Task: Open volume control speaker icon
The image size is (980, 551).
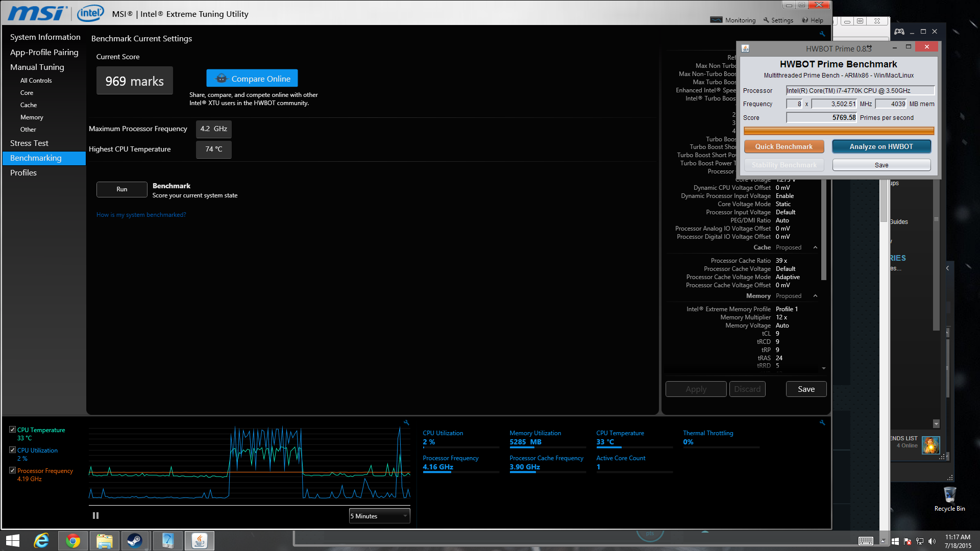Action: pos(932,541)
